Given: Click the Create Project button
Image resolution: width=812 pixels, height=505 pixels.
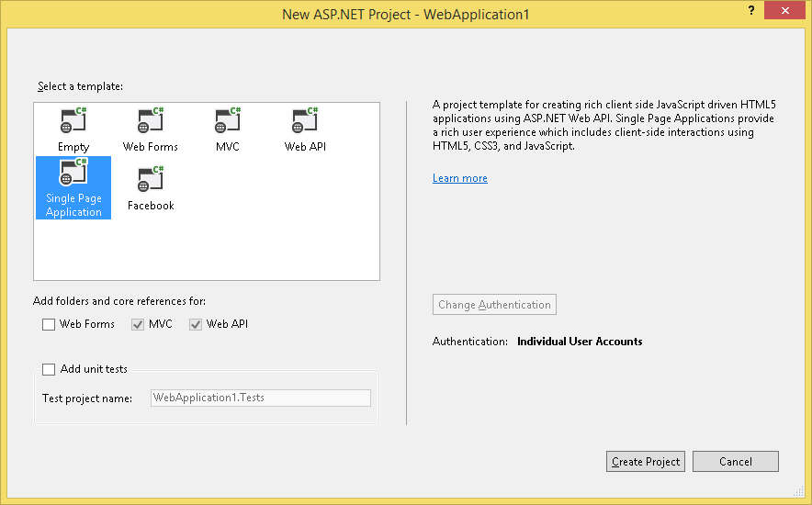Looking at the screenshot, I should click(646, 462).
